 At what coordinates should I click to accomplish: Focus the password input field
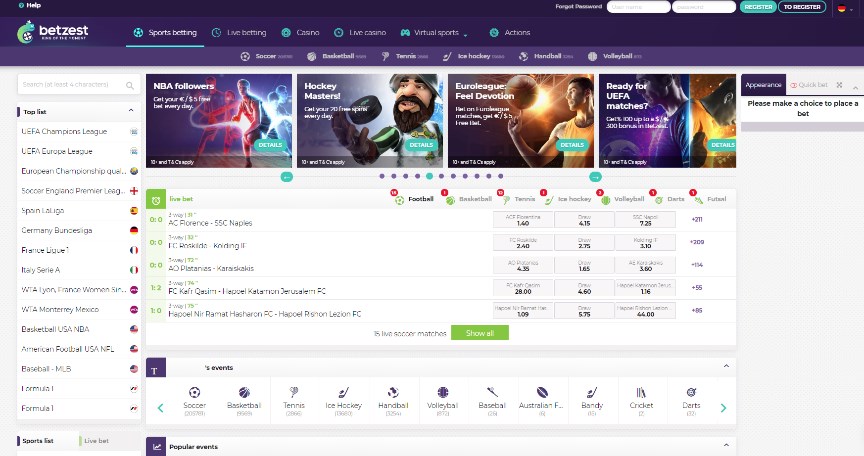704,7
